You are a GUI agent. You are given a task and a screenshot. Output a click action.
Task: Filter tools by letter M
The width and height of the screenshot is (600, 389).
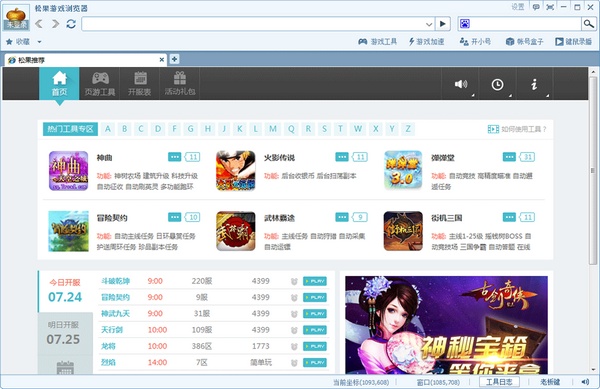[272, 129]
